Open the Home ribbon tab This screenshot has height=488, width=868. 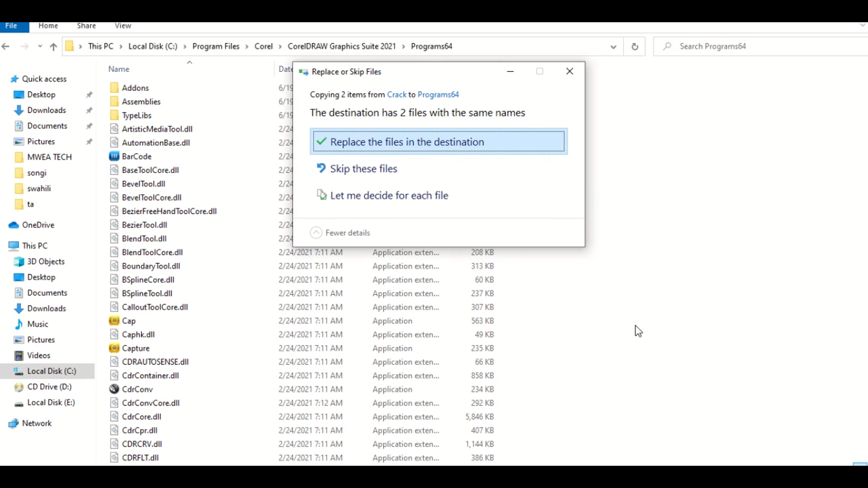[48, 26]
